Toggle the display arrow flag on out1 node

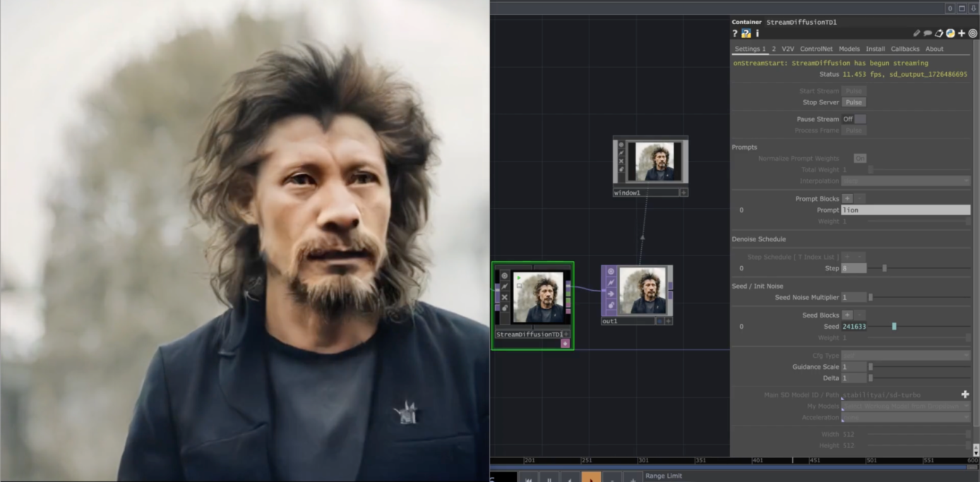click(611, 294)
